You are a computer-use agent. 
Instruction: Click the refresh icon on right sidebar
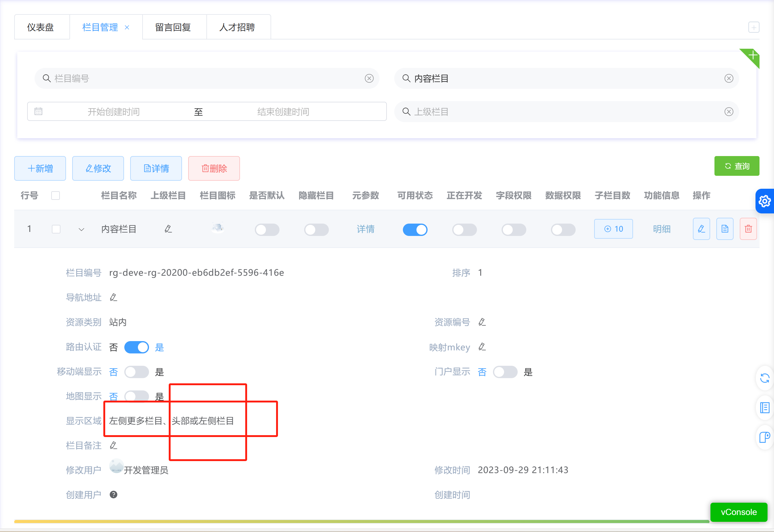tap(765, 378)
